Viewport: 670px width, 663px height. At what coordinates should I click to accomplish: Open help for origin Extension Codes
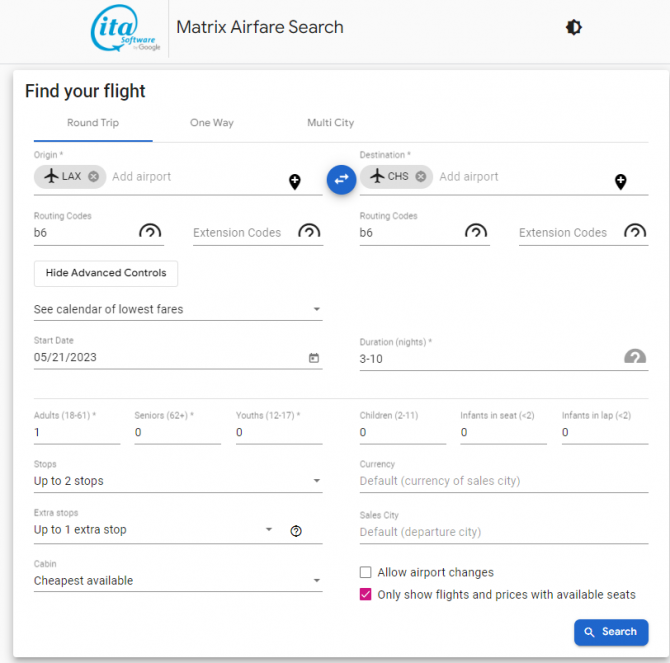[309, 231]
